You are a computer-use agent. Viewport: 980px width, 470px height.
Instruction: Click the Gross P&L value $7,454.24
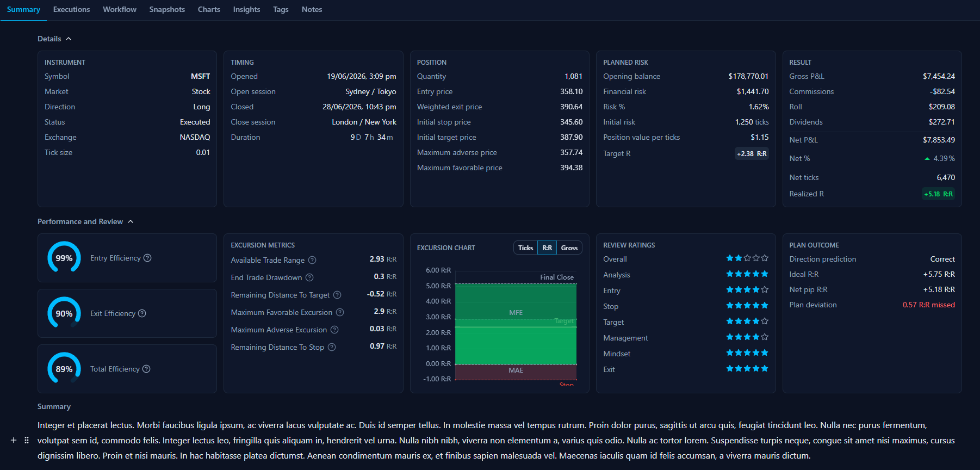(x=939, y=76)
